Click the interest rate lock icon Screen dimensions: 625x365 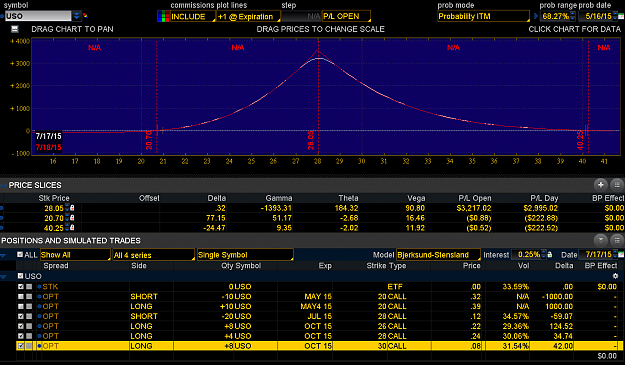(x=550, y=255)
